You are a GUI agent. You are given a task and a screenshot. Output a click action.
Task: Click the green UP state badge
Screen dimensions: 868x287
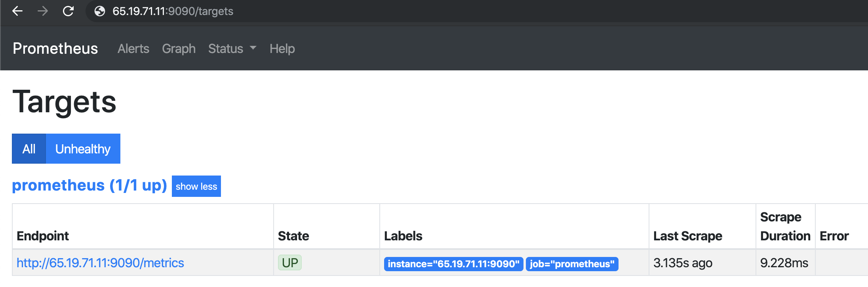(x=290, y=263)
